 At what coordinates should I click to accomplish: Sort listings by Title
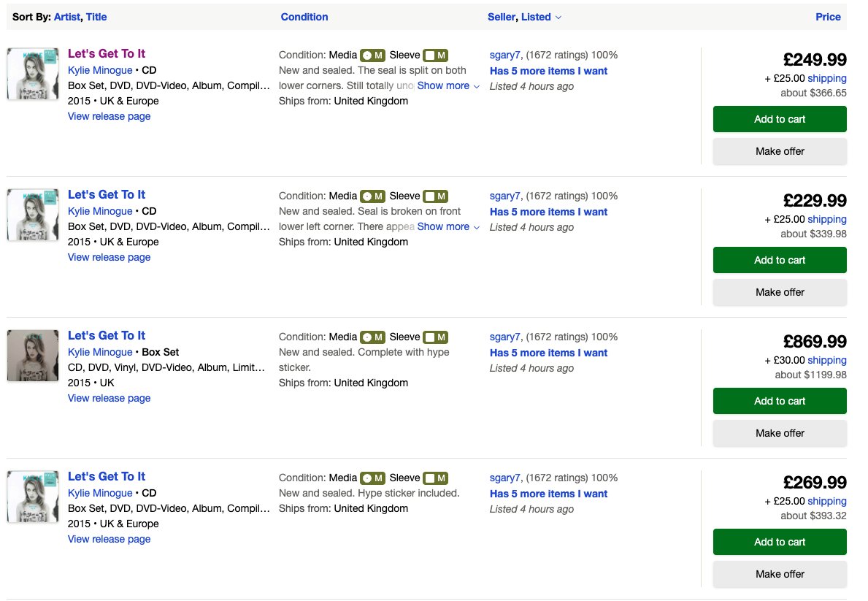(x=96, y=17)
